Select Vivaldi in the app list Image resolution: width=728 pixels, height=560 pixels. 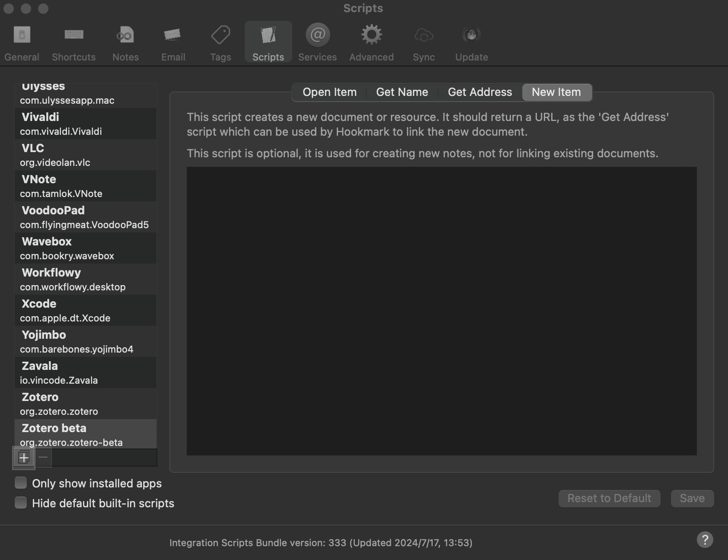(x=86, y=124)
